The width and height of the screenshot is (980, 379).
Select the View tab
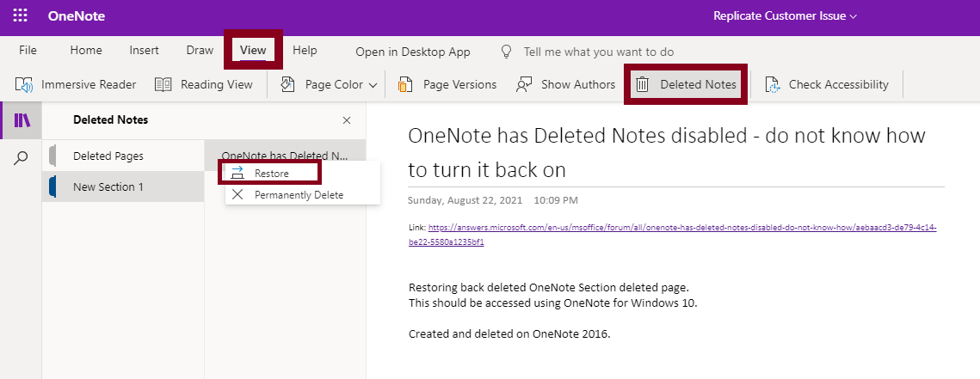click(x=253, y=51)
